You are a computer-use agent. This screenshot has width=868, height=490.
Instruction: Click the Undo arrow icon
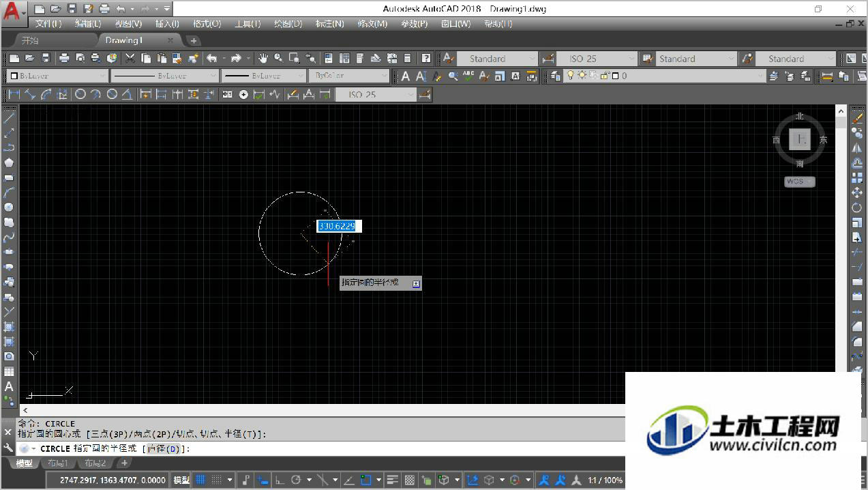click(x=211, y=58)
